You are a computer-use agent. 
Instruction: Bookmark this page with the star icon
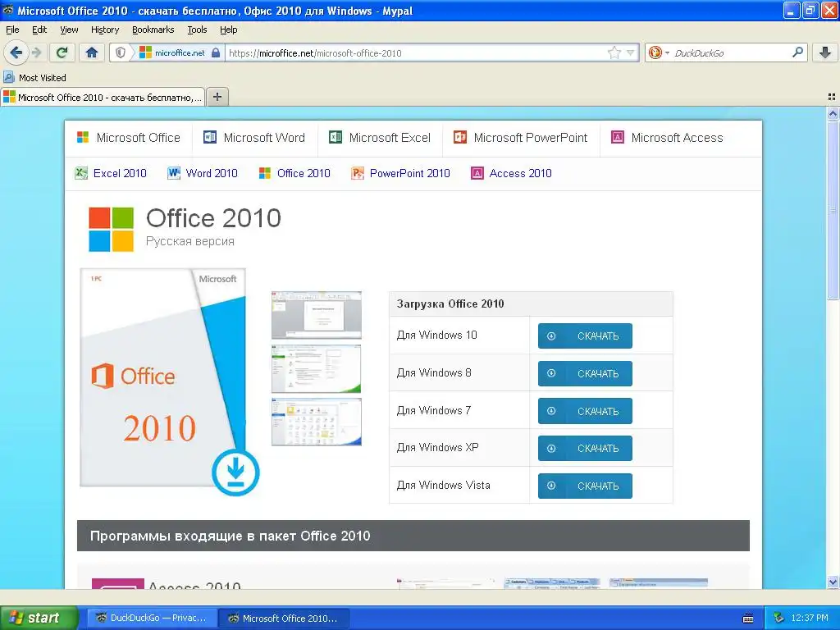614,52
